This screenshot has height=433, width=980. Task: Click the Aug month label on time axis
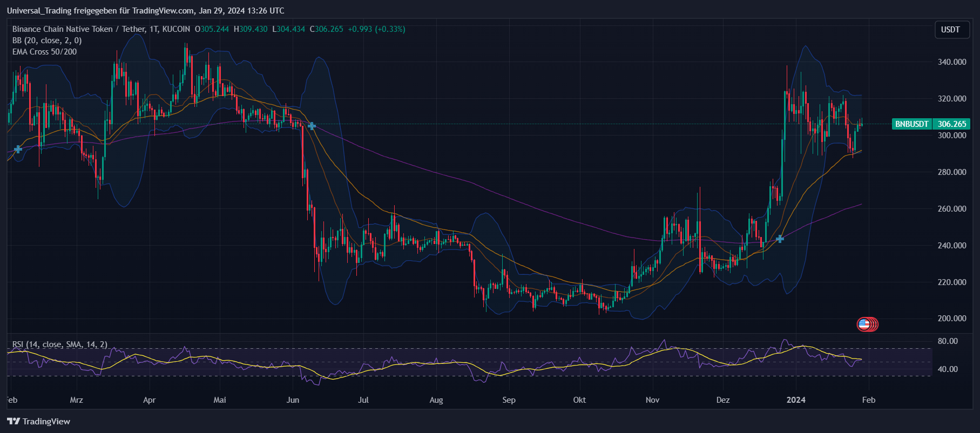[x=436, y=400]
